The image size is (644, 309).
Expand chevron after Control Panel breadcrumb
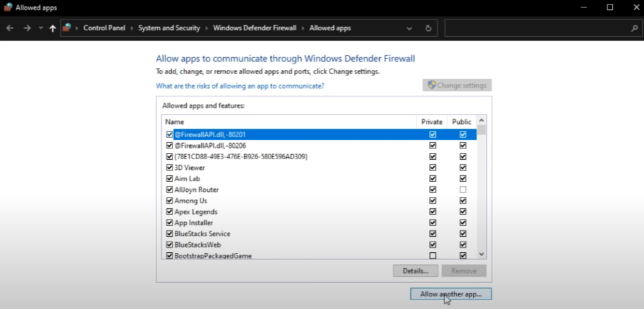coord(132,28)
